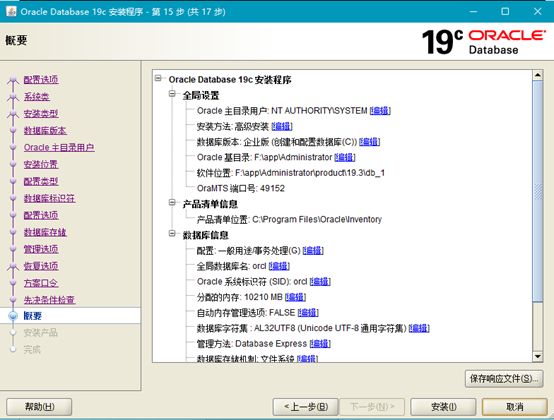
Task: Go back with 上一步(B)
Action: pos(306,407)
